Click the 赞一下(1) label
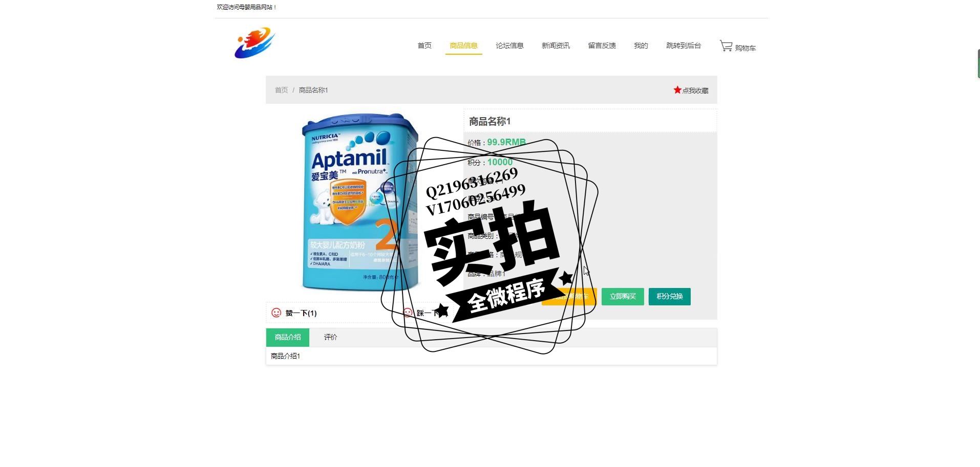 pyautogui.click(x=301, y=313)
